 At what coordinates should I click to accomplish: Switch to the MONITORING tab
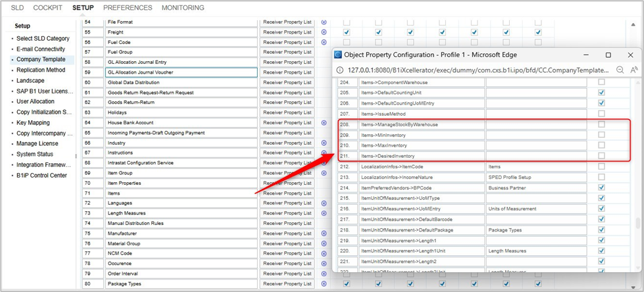(x=183, y=8)
